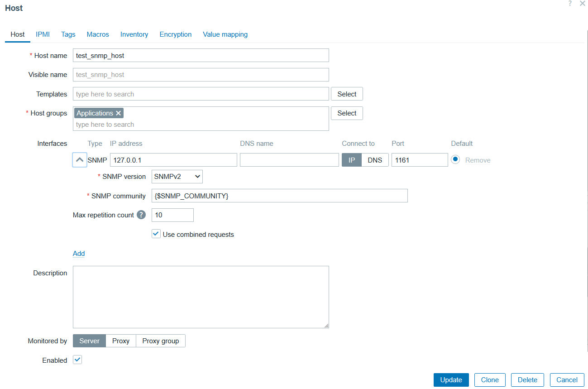The image size is (588, 389).
Task: Switch to the Macros tab
Action: (x=98, y=34)
